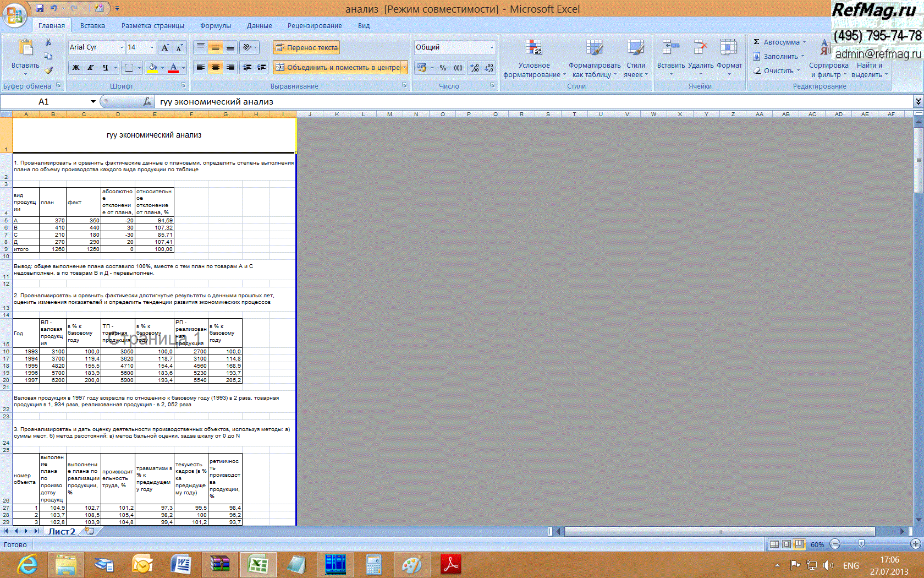Viewport: 924px width, 578px height.
Task: Click the percent style icon
Action: point(443,68)
